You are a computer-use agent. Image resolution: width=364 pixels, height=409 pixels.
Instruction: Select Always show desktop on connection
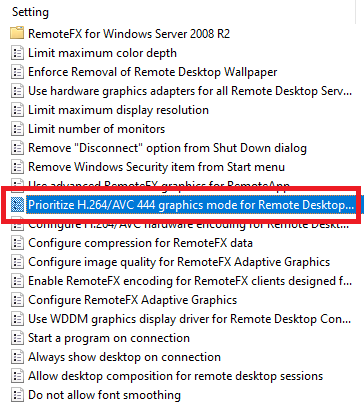pos(124,357)
